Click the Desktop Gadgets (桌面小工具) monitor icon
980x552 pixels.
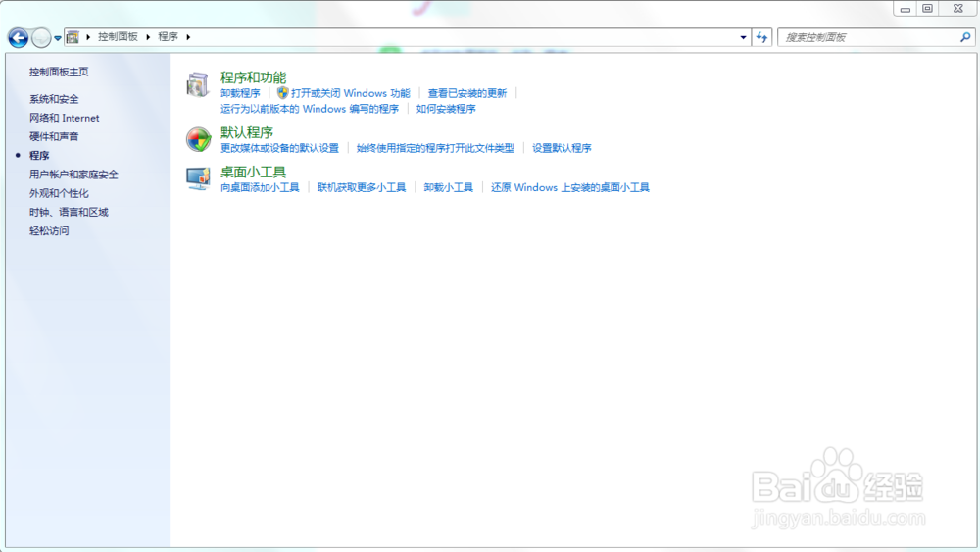click(x=198, y=178)
